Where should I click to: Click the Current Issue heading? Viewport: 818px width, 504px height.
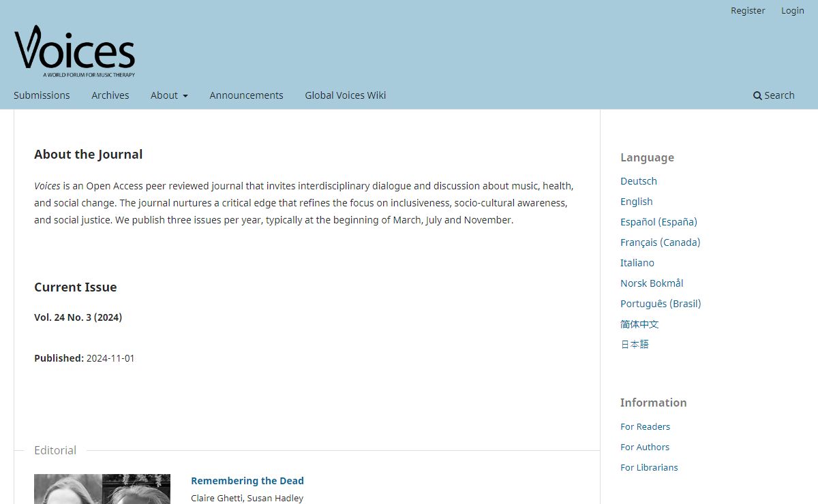coord(76,287)
